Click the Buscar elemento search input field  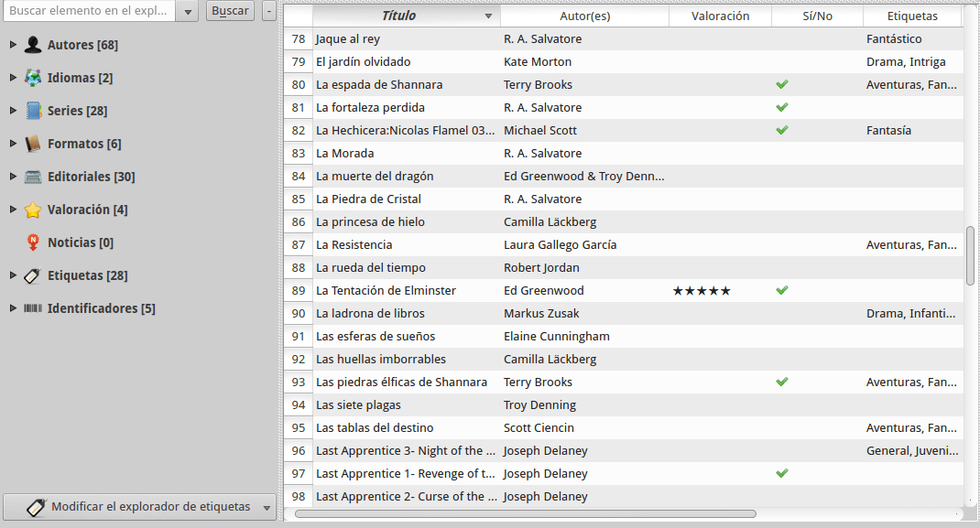click(90, 11)
